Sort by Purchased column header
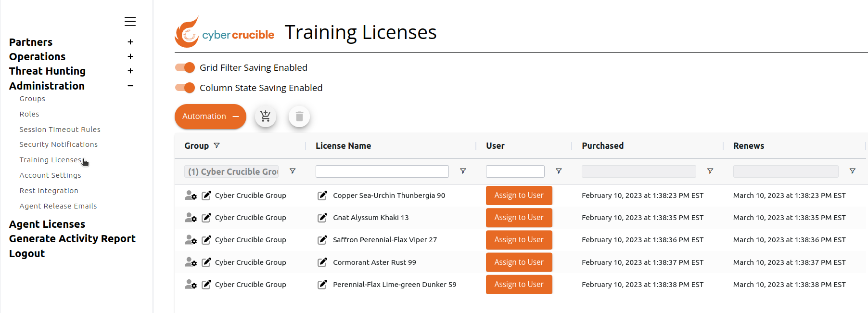This screenshot has width=868, height=313. pyautogui.click(x=602, y=146)
